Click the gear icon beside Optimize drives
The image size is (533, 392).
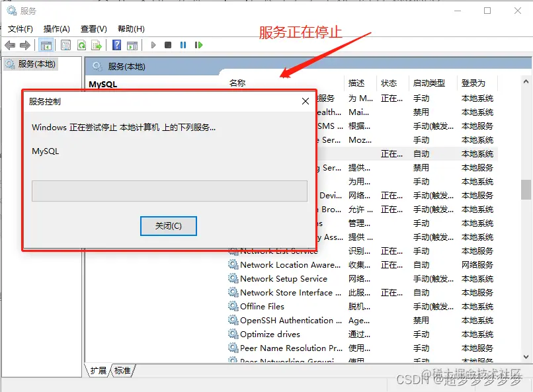[233, 334]
